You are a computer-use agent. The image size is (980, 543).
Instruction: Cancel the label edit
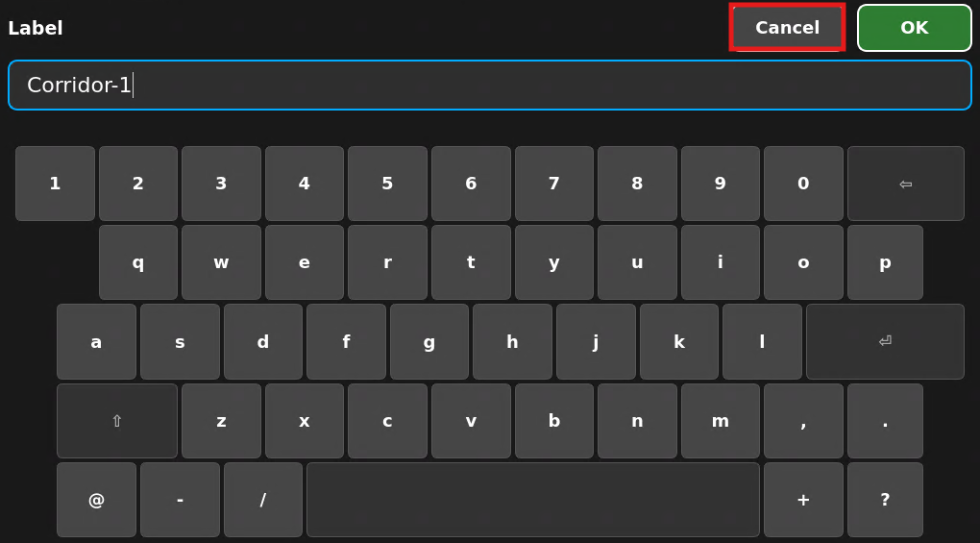788,28
